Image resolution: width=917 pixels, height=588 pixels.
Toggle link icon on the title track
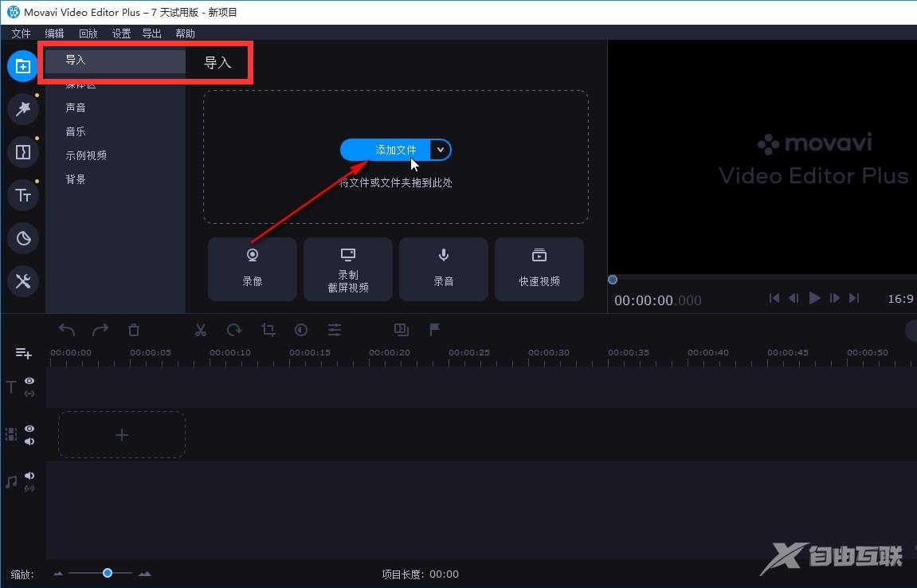click(29, 394)
